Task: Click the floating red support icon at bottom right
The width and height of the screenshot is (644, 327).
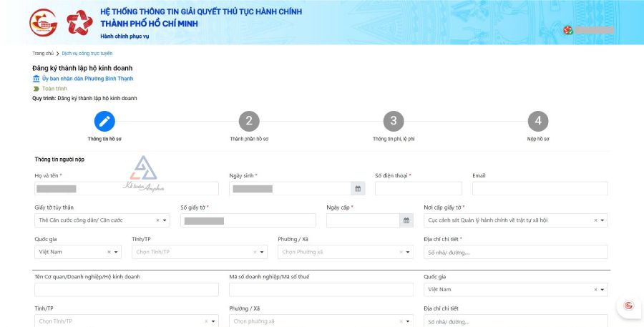Action: [x=628, y=306]
